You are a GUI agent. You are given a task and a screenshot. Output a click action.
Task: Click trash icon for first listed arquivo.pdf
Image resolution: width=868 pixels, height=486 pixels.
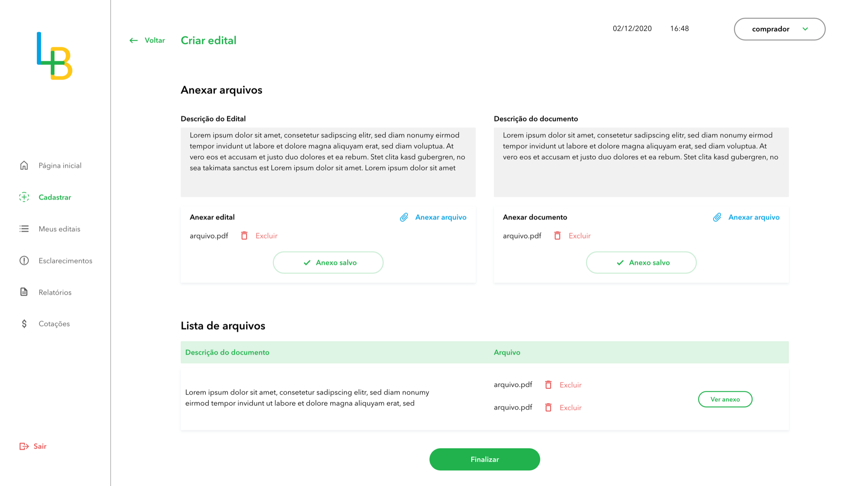[x=548, y=385]
